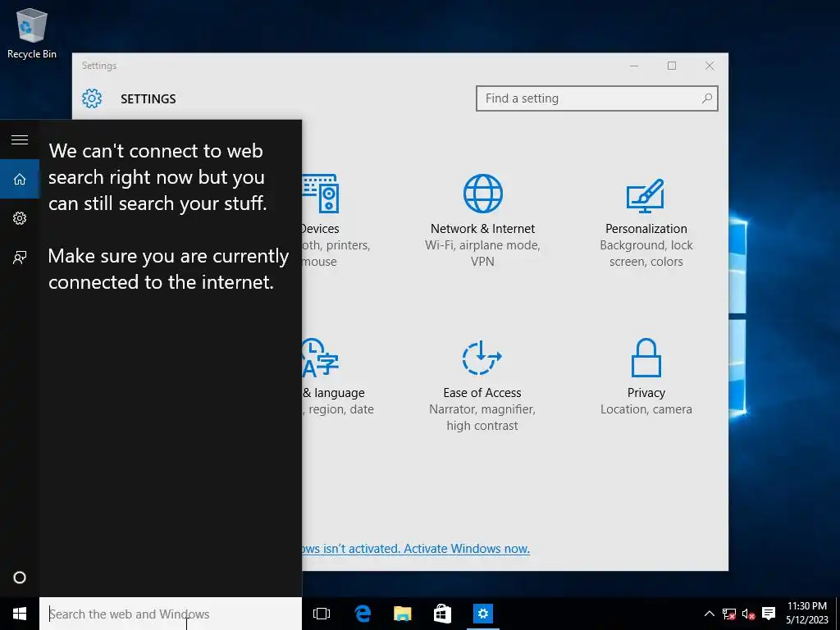Viewport: 840px width, 630px height.
Task: Open the Store from the taskbar
Action: [x=442, y=614]
